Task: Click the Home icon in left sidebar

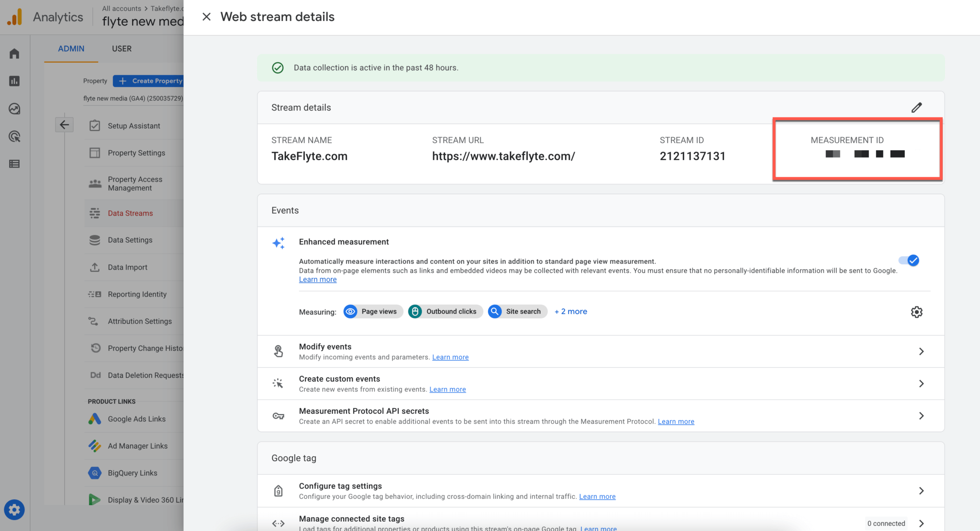Action: click(14, 53)
